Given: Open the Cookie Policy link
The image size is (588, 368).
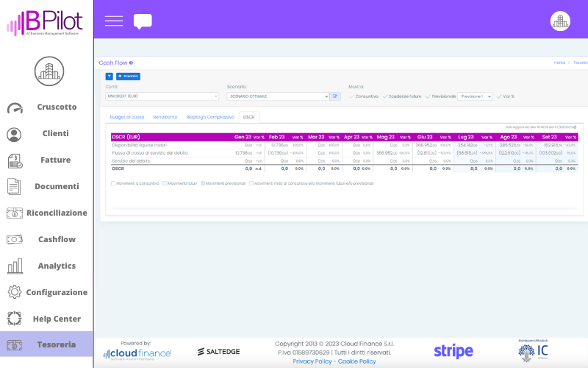Looking at the screenshot, I should 356,361.
